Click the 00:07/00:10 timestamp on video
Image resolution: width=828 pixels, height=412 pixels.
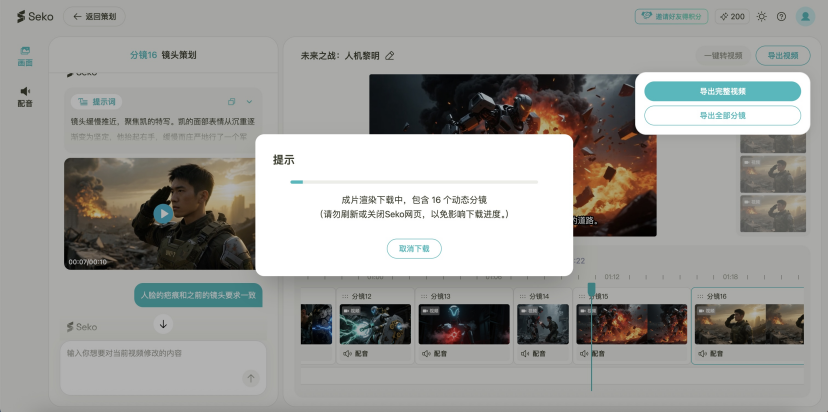pyautogui.click(x=87, y=262)
